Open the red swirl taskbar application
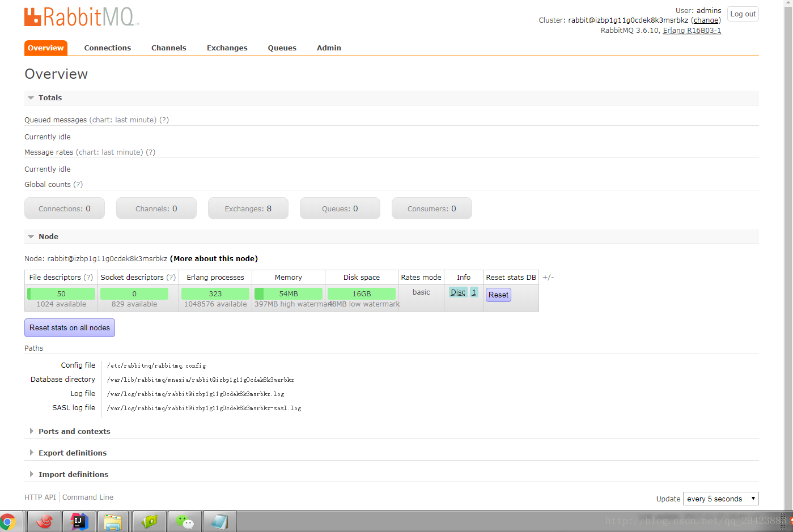This screenshot has width=793, height=532. tap(44, 521)
